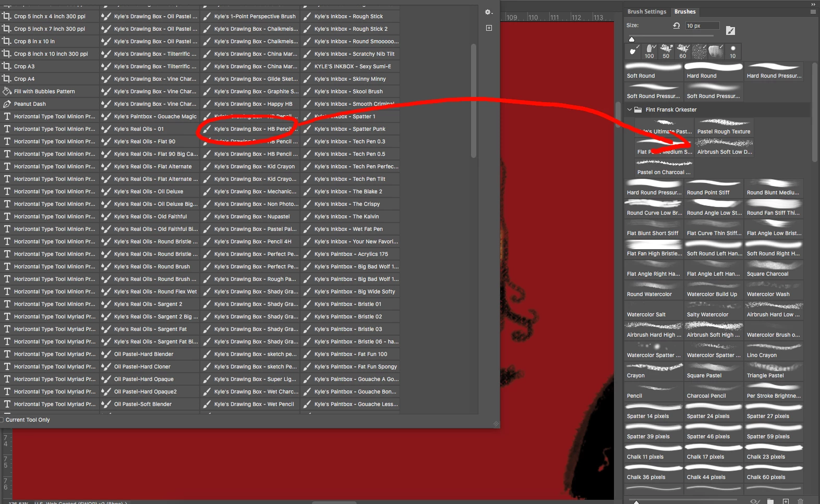Choose the Pastel Rough Texture brush
This screenshot has height=504, width=820.
(724, 127)
